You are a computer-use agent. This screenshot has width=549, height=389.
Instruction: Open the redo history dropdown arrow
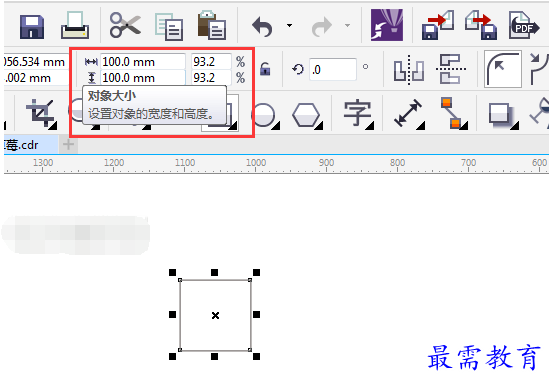(x=347, y=25)
